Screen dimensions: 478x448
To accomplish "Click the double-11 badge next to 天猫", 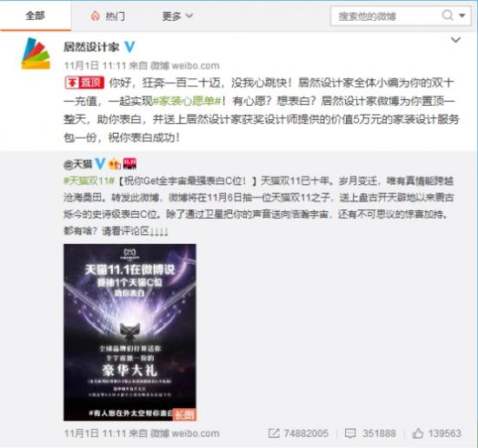I will point(129,163).
